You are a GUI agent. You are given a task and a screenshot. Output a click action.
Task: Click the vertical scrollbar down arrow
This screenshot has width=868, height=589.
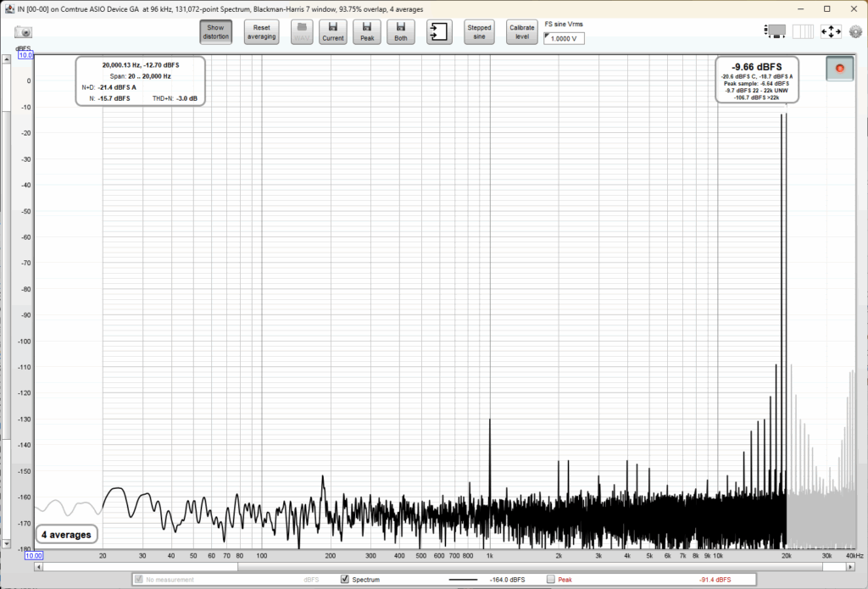pos(6,544)
